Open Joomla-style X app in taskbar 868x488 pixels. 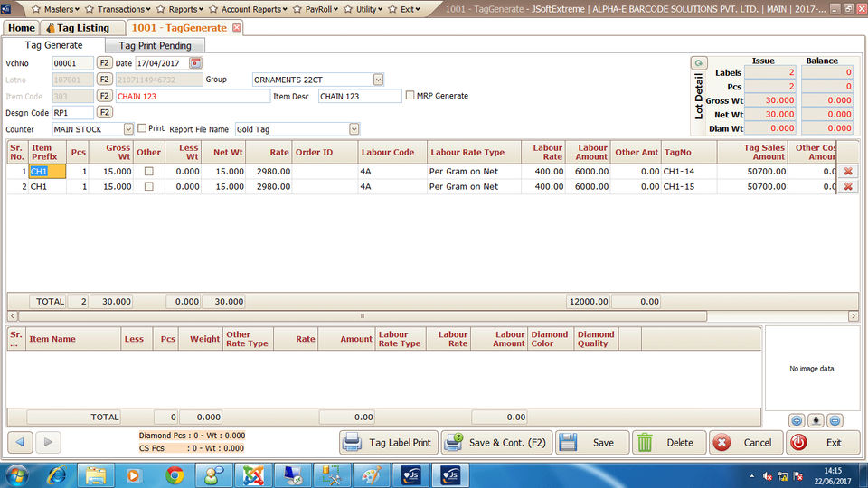click(253, 475)
